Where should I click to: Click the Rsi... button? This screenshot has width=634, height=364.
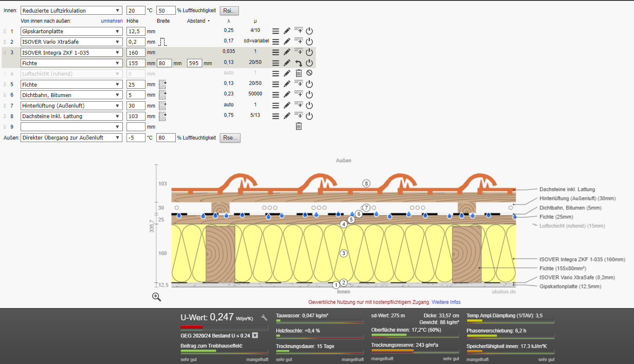(x=229, y=11)
